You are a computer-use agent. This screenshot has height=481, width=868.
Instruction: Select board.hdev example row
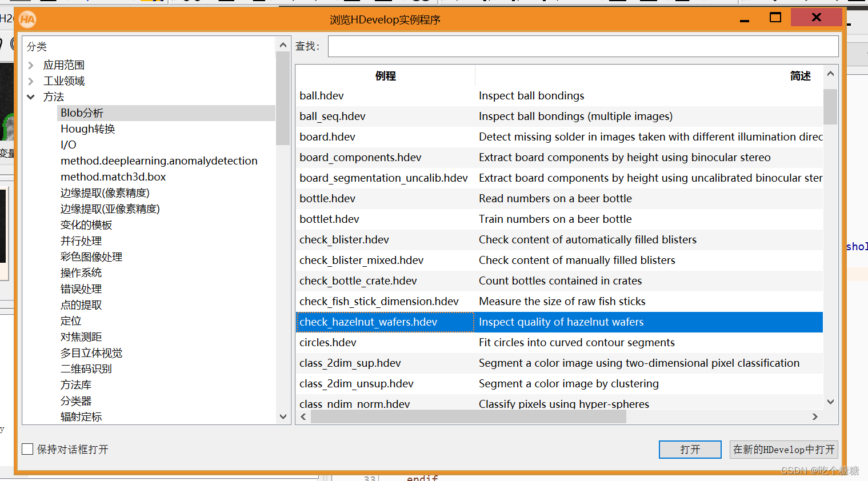(559, 137)
